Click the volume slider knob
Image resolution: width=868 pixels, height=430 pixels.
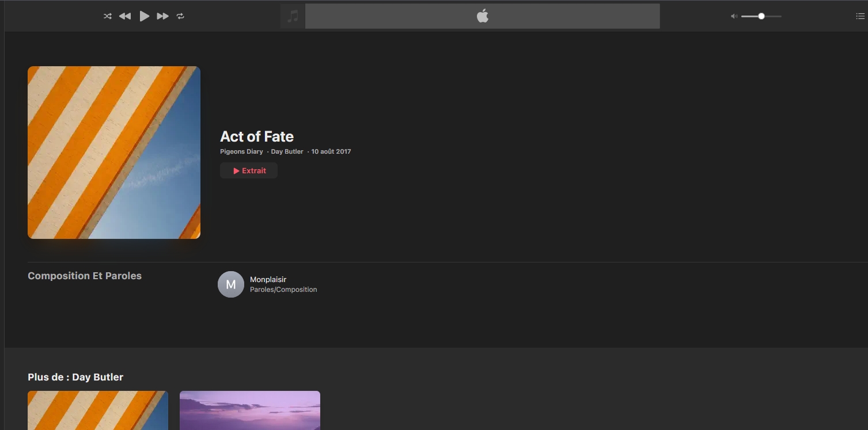pyautogui.click(x=761, y=16)
